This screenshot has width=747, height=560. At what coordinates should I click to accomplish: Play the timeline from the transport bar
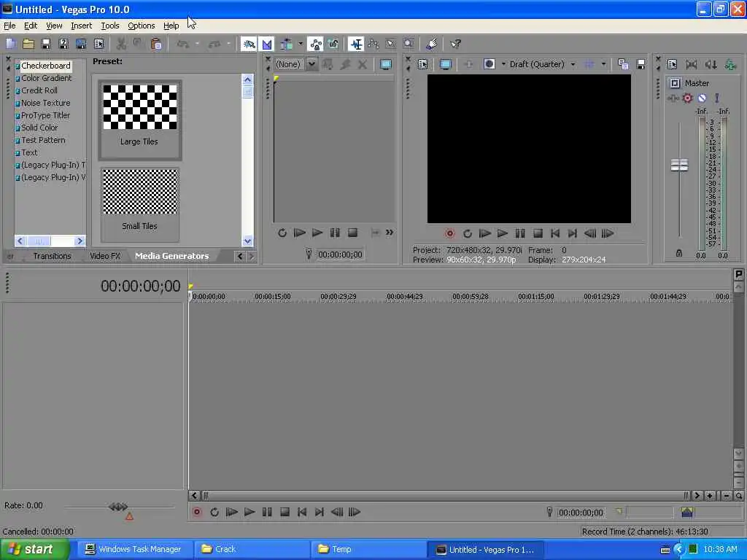(x=249, y=512)
